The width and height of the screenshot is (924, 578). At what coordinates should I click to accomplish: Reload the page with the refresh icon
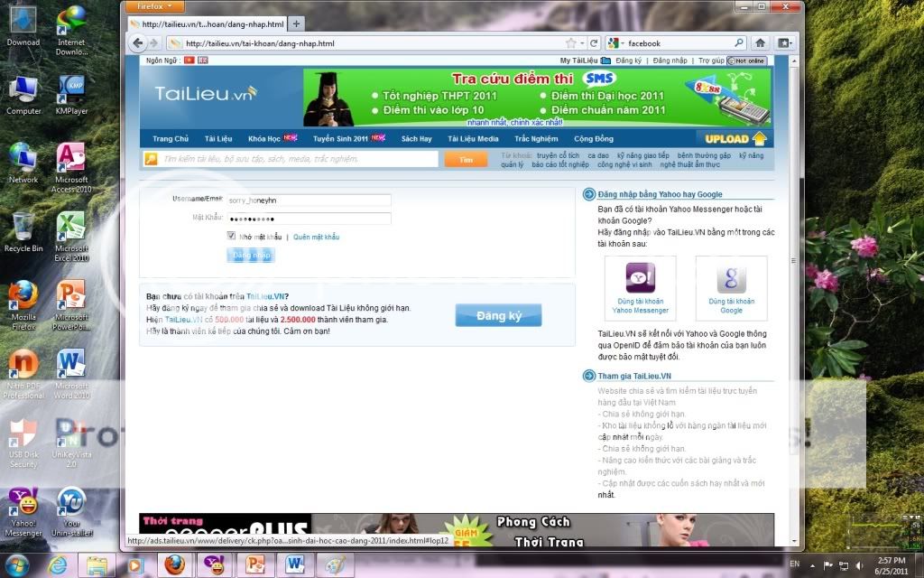pyautogui.click(x=594, y=43)
